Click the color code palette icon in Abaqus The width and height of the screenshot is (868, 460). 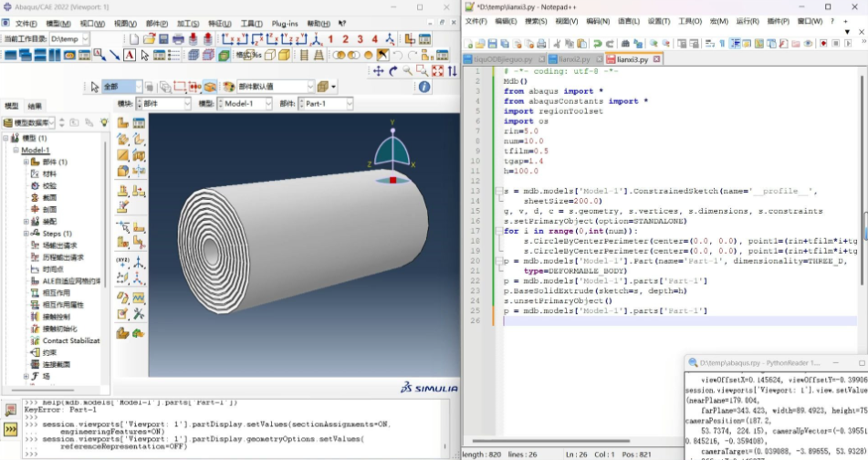click(x=228, y=87)
